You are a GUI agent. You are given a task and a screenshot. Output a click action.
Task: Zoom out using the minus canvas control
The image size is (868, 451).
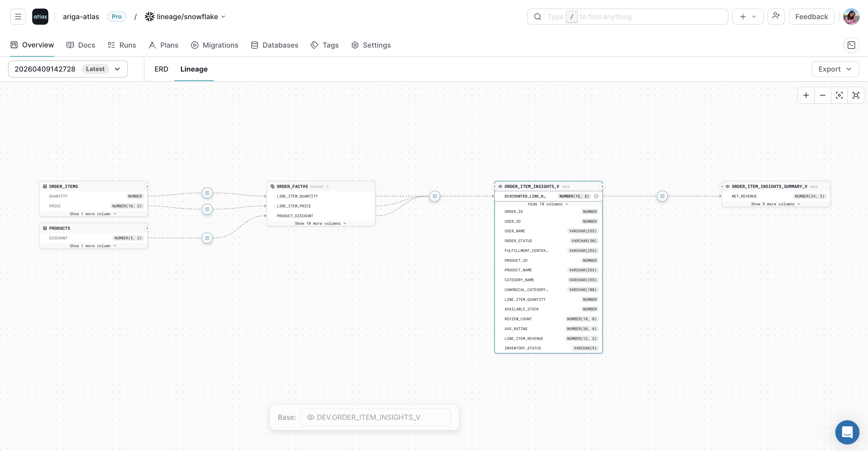point(822,95)
